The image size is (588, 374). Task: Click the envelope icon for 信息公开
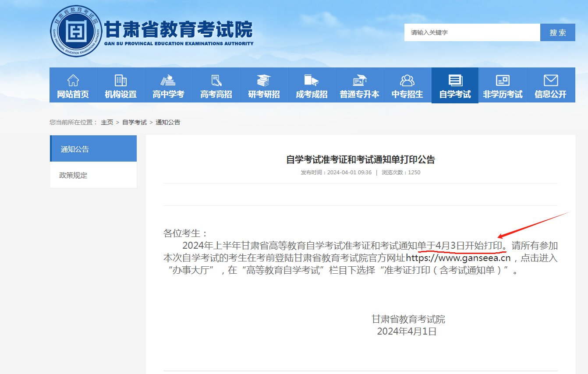tap(550, 81)
